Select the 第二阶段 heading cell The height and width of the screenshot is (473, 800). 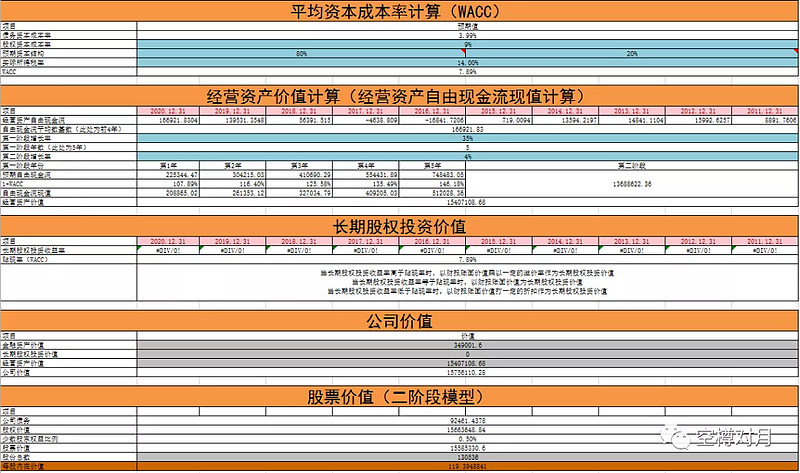pos(632,166)
